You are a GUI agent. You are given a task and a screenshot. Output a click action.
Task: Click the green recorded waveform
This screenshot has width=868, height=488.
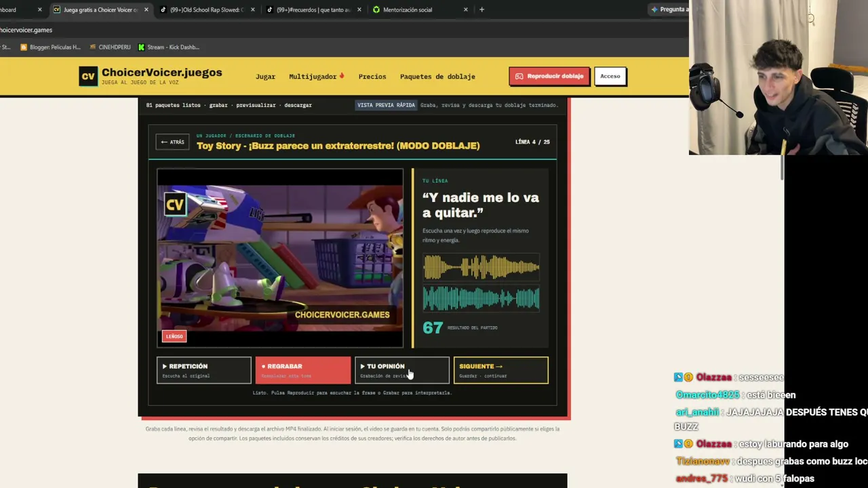tap(481, 299)
